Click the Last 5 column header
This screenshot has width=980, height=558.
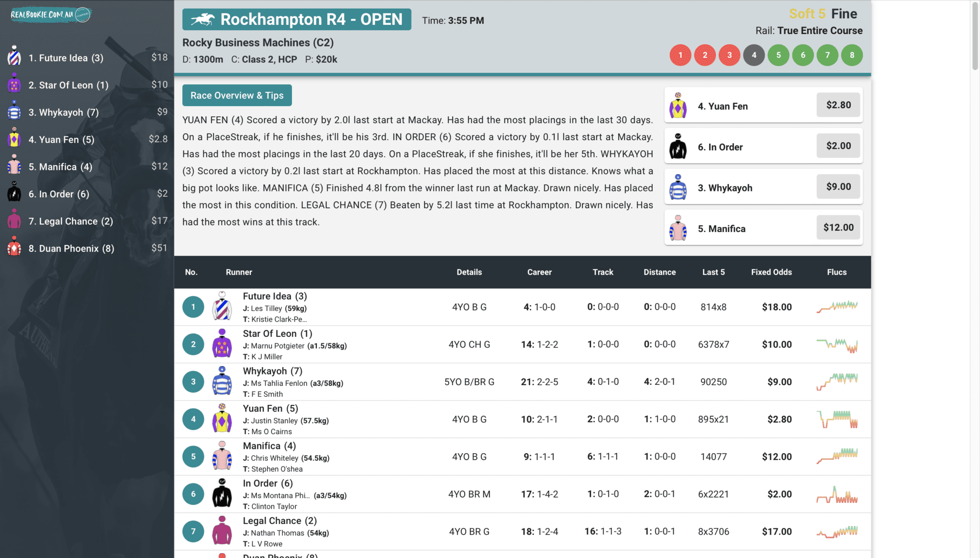point(713,272)
